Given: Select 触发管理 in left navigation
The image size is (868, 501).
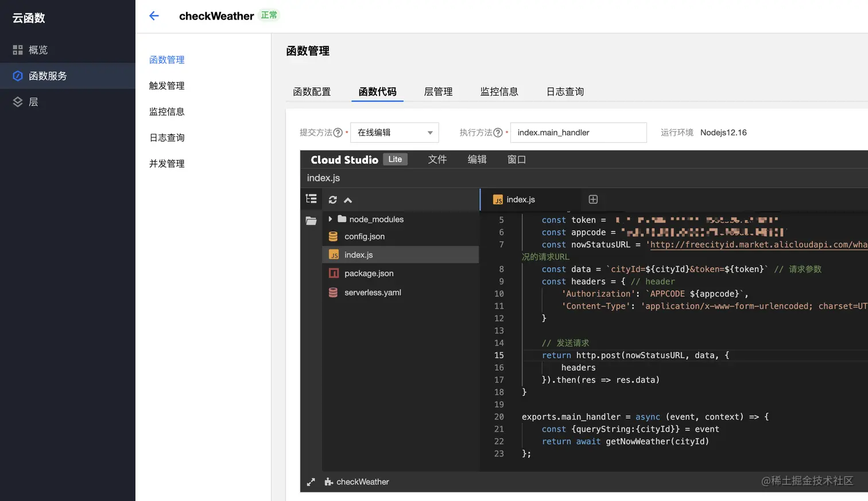Looking at the screenshot, I should click(x=167, y=86).
